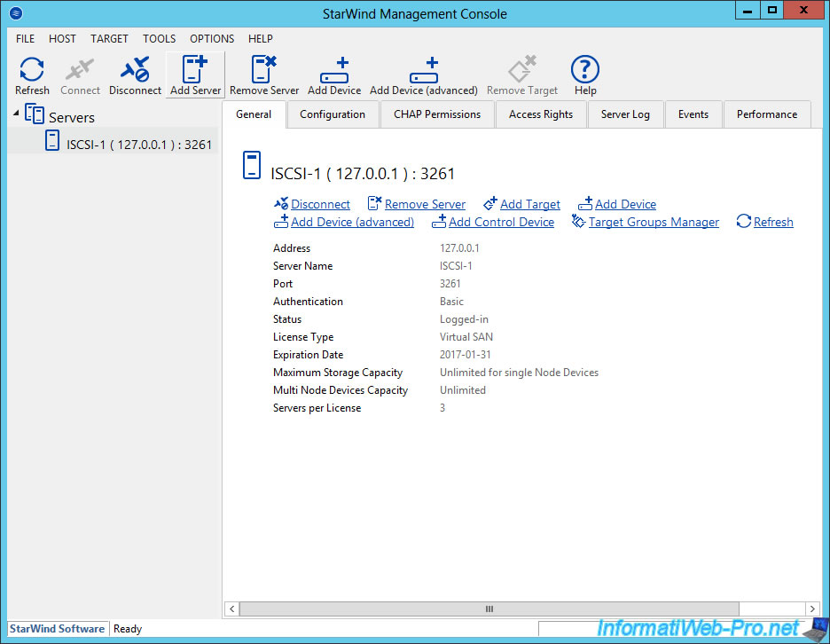The width and height of the screenshot is (830, 644).
Task: Click the Add Device (advanced) link text
Action: click(353, 223)
